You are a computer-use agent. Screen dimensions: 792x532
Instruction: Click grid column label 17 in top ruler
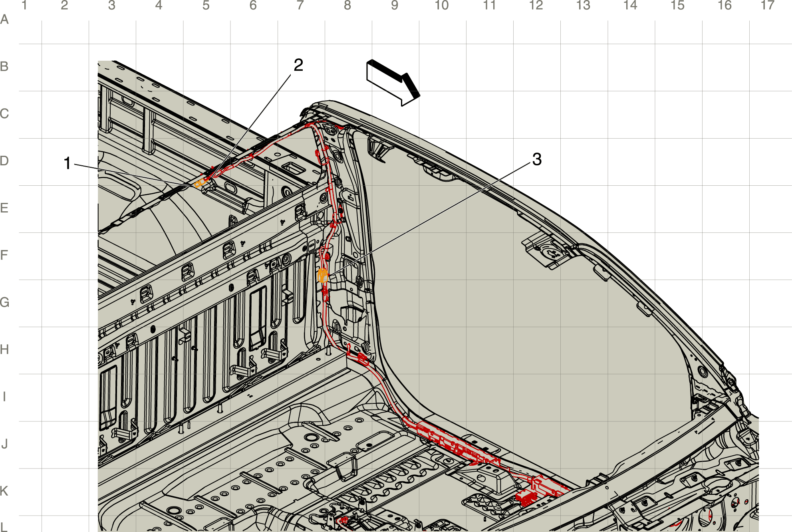(x=767, y=6)
